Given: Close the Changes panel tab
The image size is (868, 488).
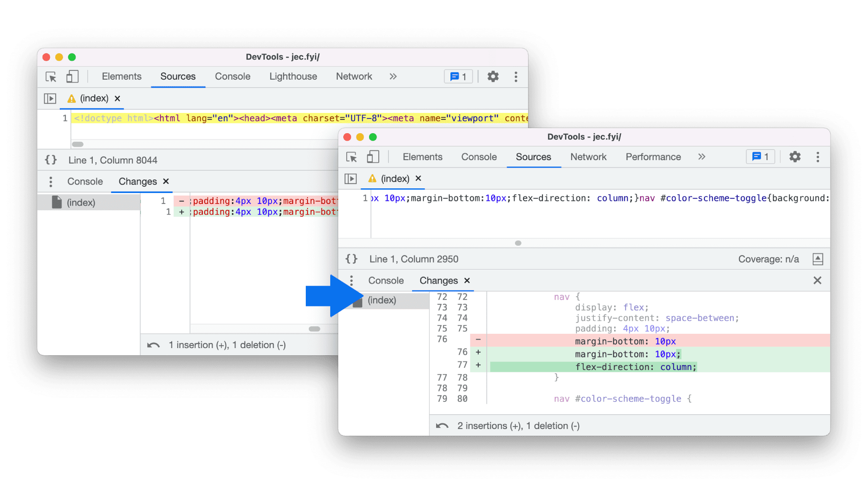Looking at the screenshot, I should coord(467,280).
